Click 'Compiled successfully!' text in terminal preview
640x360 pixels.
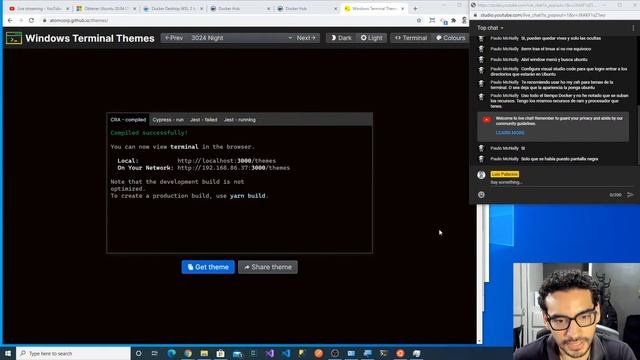point(149,133)
